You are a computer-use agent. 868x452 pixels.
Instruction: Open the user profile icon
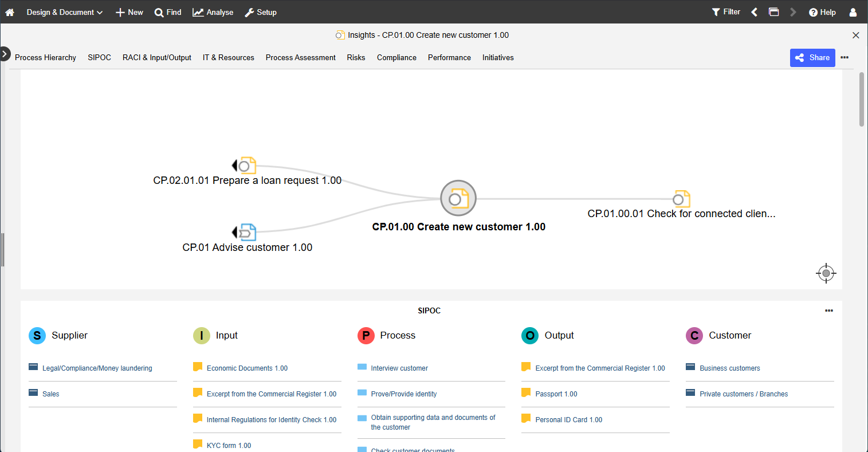click(x=853, y=12)
